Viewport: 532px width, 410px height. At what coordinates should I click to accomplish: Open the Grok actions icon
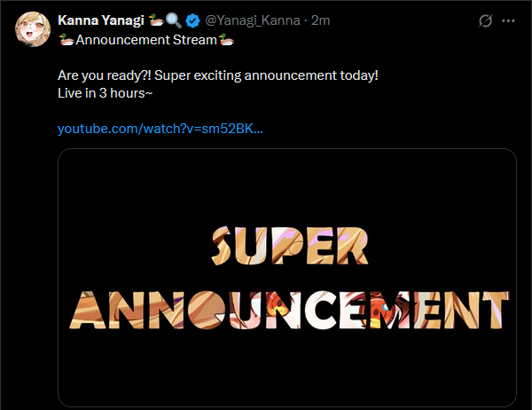pos(486,20)
